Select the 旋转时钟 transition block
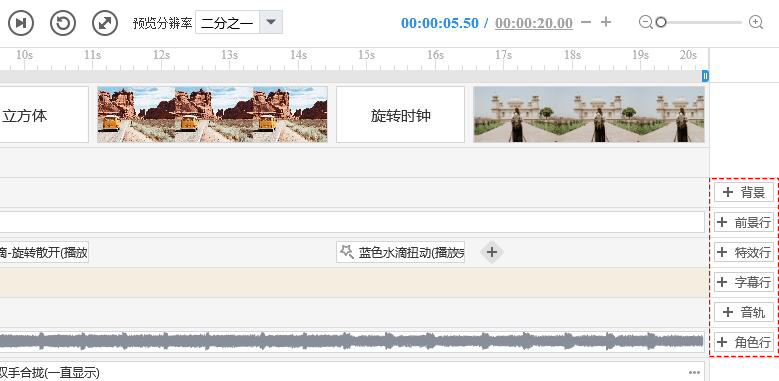Screen dimensions: 779x381 (400, 115)
